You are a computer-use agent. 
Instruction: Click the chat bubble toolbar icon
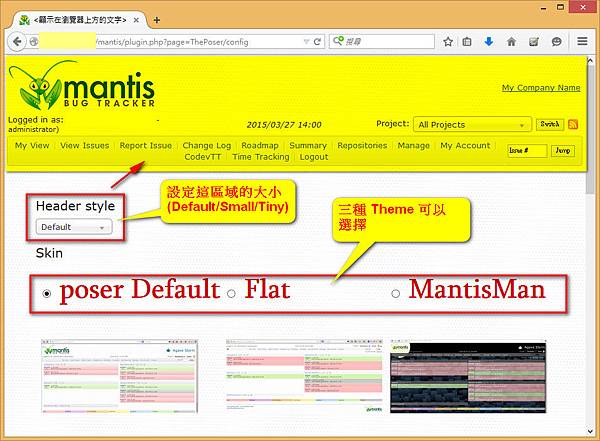[557, 41]
